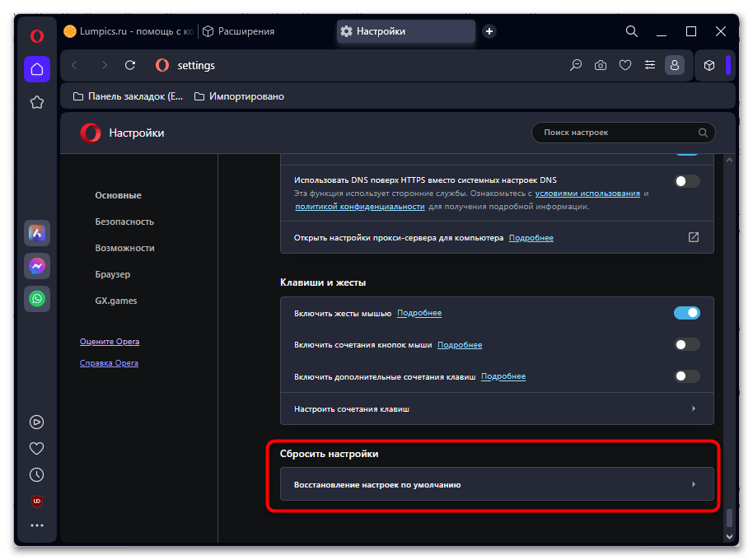Switch to the Lumpics.ru tab
Screen dimensions: 753x560
tap(129, 31)
